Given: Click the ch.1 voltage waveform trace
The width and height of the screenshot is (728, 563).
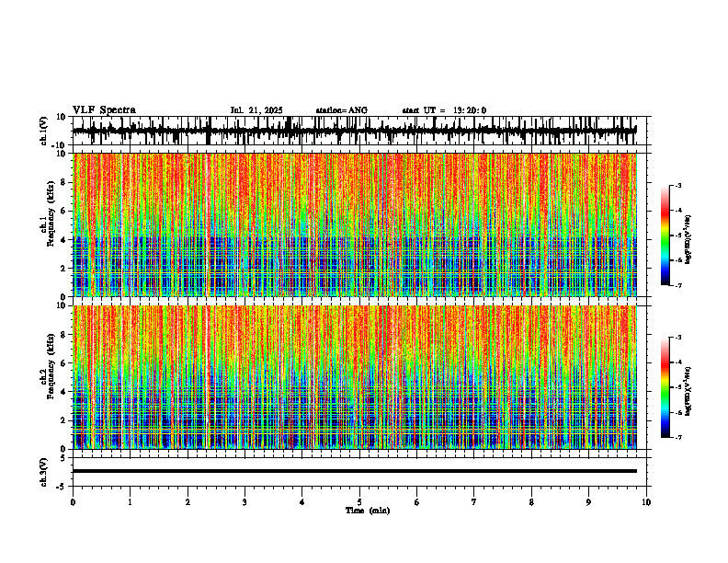Looking at the screenshot, I should pyautogui.click(x=354, y=131).
